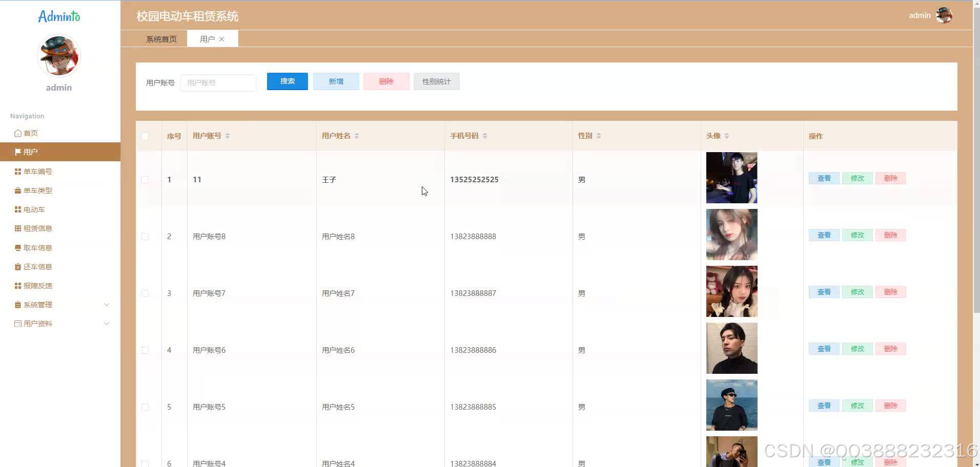Click 删除 for 用户账号8 row
The width and height of the screenshot is (980, 467).
click(891, 235)
